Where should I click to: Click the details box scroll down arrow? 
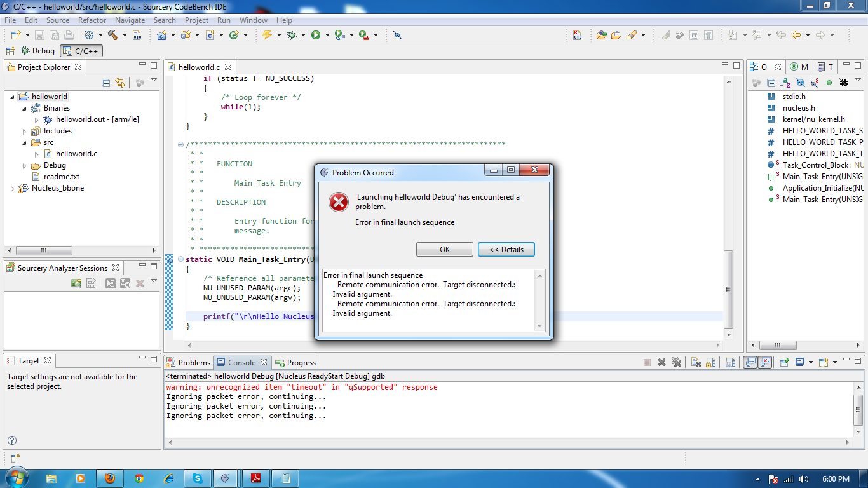(540, 326)
